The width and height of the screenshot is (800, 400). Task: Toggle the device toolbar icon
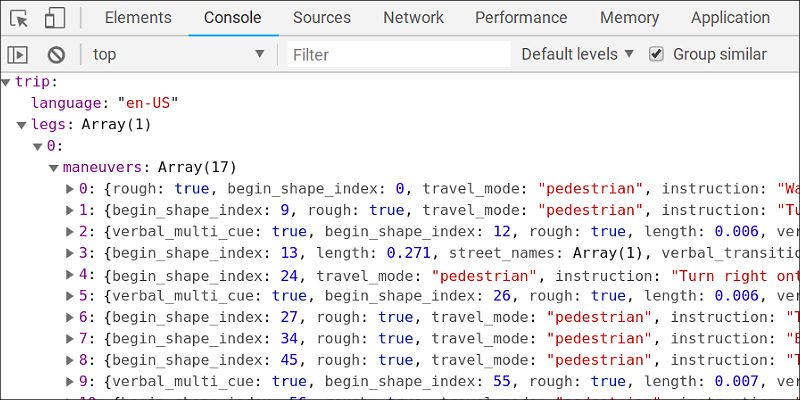tap(55, 18)
